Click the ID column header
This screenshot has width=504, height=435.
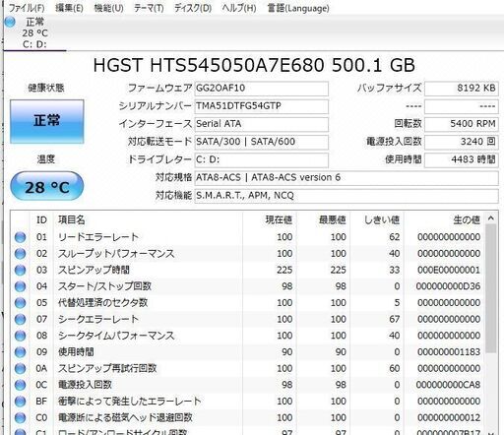41,219
